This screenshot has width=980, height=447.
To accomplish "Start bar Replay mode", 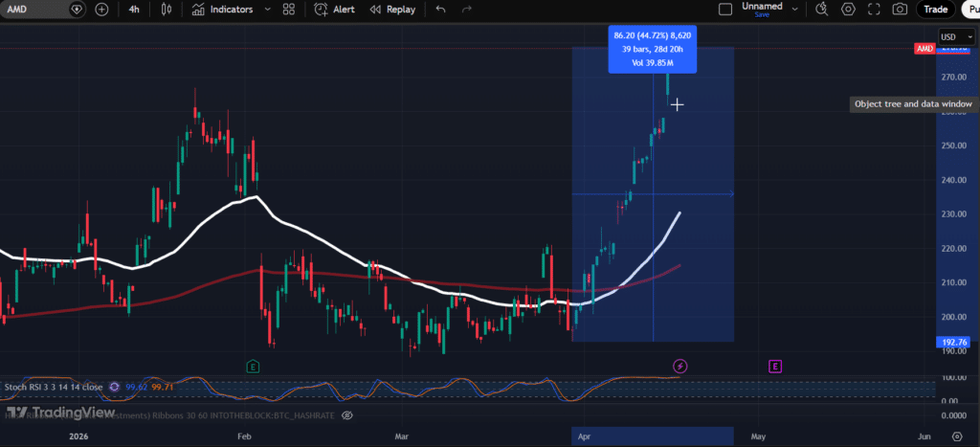I will (x=392, y=10).
